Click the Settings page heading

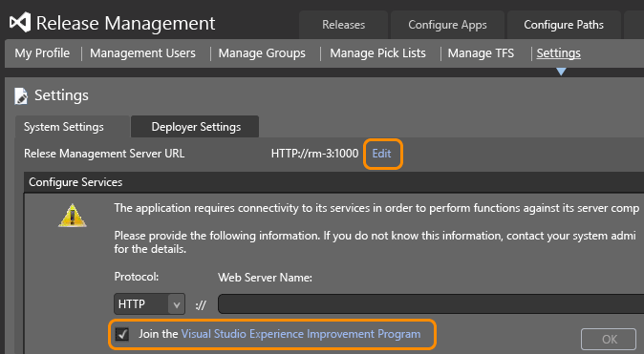[61, 95]
